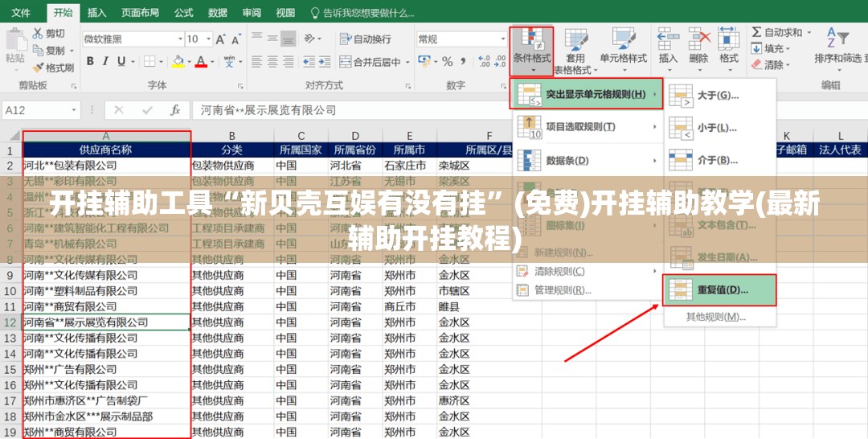Open Clear Rules (清除规则) submenu
The image size is (868, 439).
coord(587,271)
